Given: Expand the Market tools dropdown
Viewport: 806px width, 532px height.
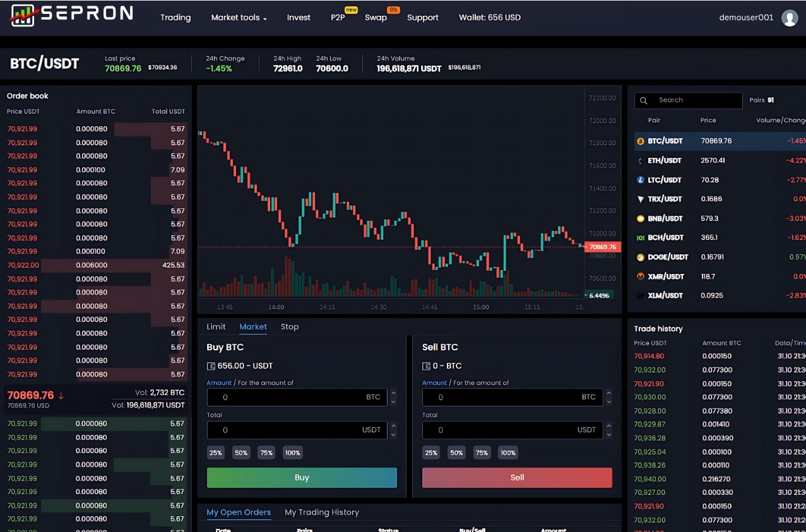Looking at the screenshot, I should tap(239, 18).
